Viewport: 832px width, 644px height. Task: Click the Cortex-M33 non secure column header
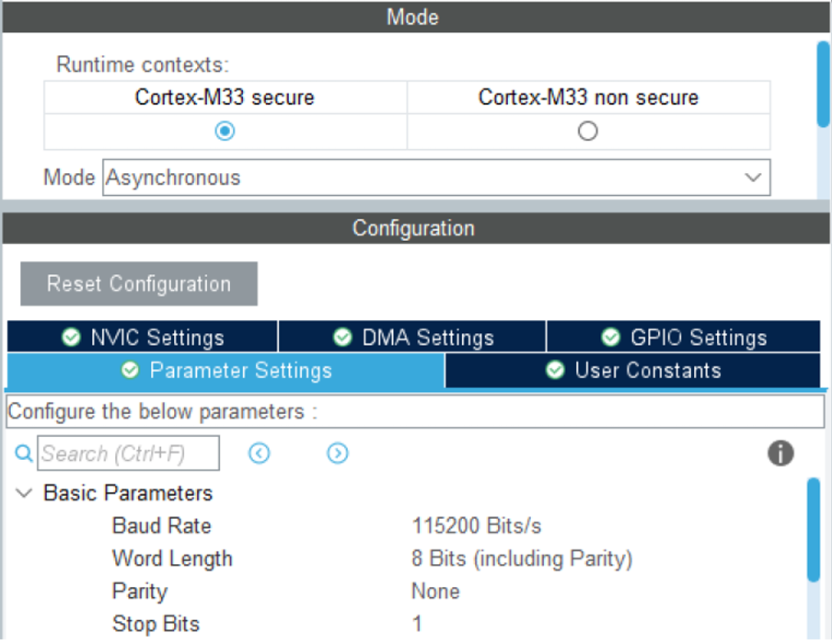pos(588,98)
